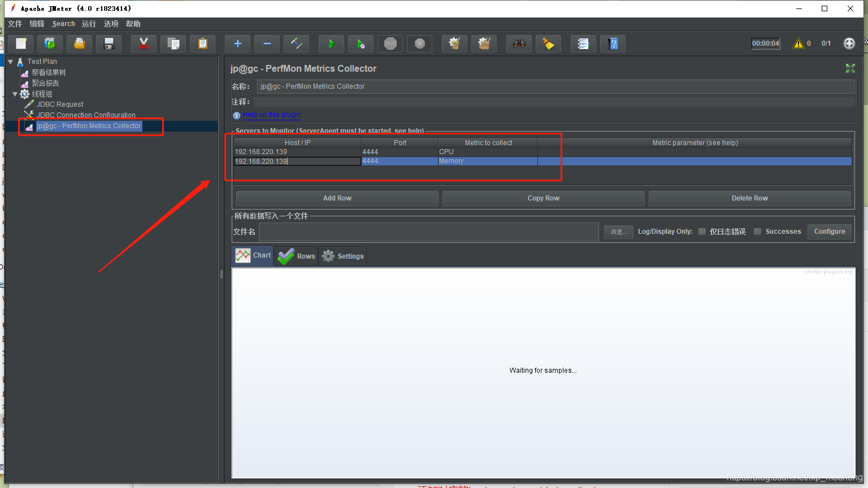Click the remote engine status globe icon

[x=849, y=43]
